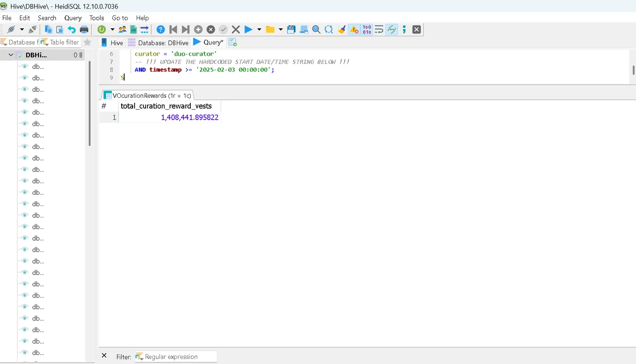This screenshot has height=364, width=636.
Task: Open the Edit menu
Action: coord(25,18)
